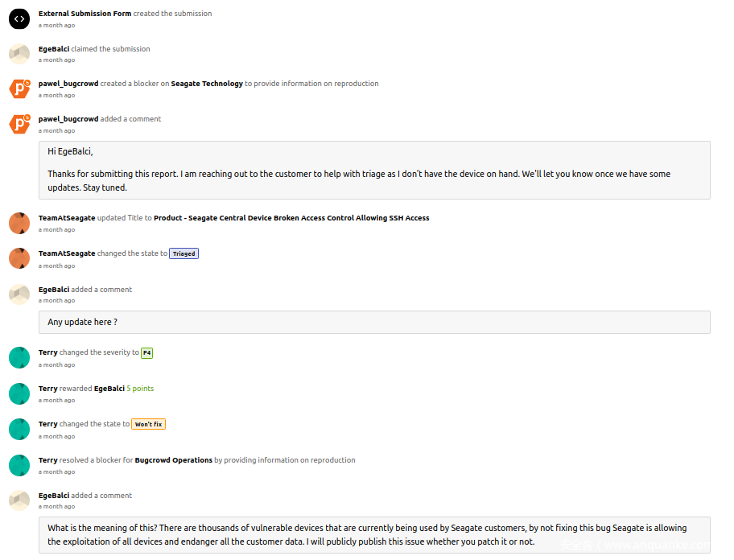Click Terry's name beside 'resolved a blocker'
Screen dimensions: 734x560
coord(48,460)
